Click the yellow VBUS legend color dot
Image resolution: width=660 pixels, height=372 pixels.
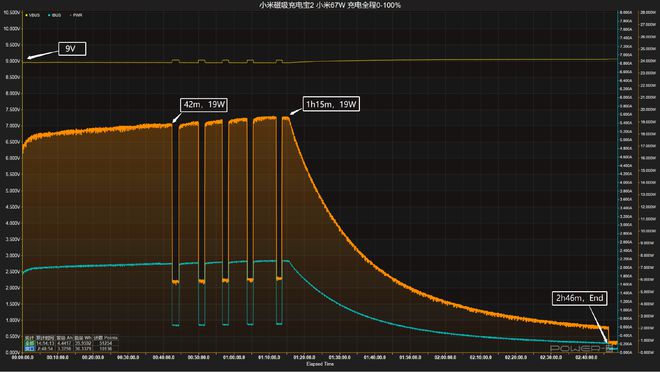(27, 15)
